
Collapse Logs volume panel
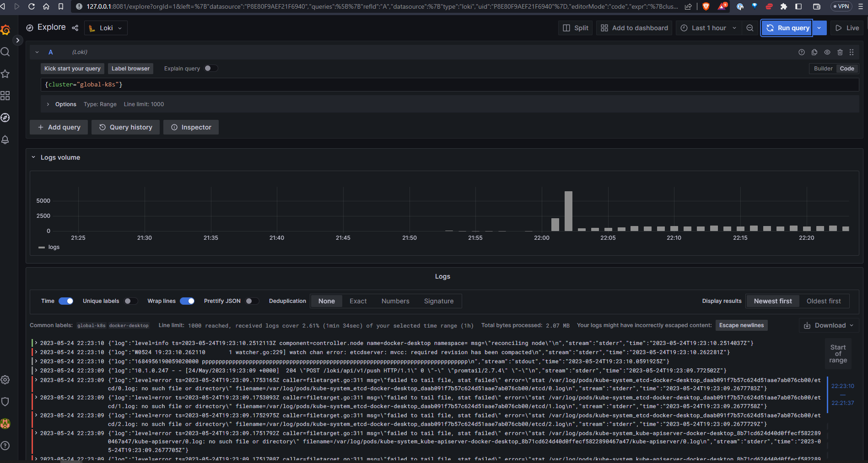point(33,157)
